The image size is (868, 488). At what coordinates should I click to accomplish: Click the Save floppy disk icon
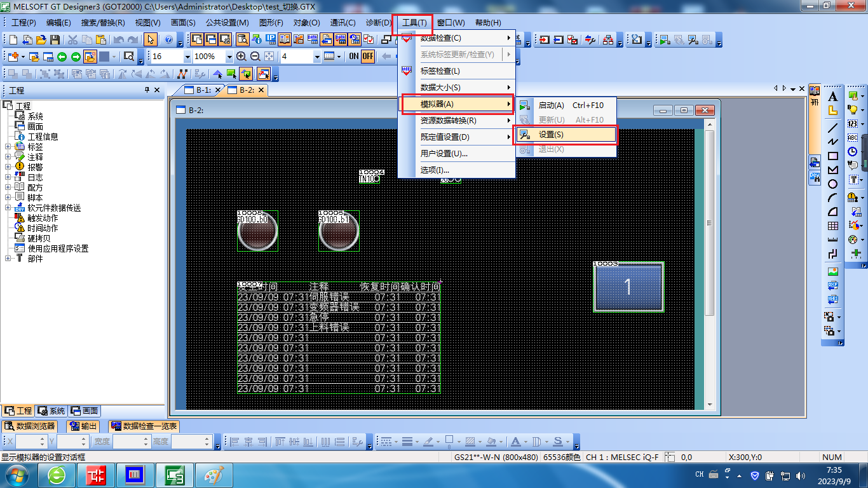(x=55, y=39)
